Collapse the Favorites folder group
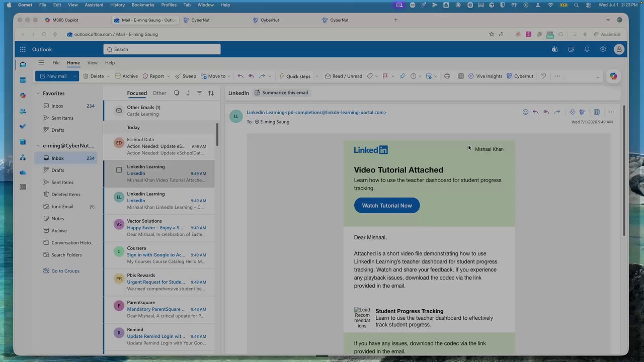This screenshot has width=644, height=362. 38,94
